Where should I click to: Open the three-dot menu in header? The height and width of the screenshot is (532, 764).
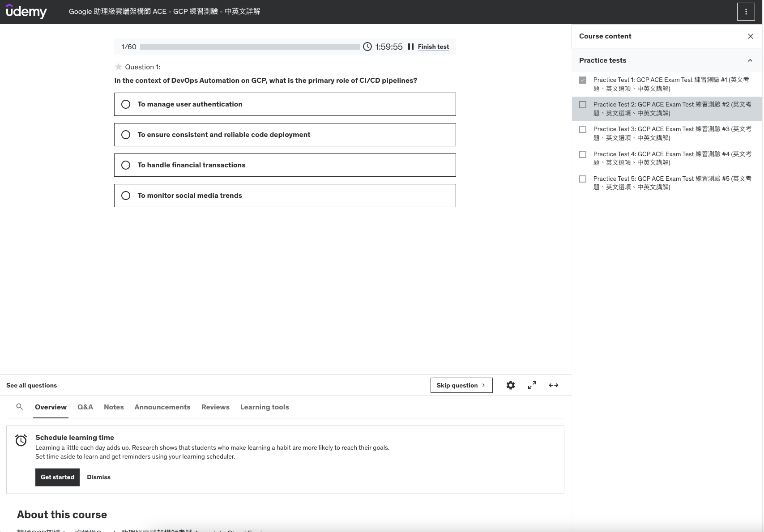746,12
